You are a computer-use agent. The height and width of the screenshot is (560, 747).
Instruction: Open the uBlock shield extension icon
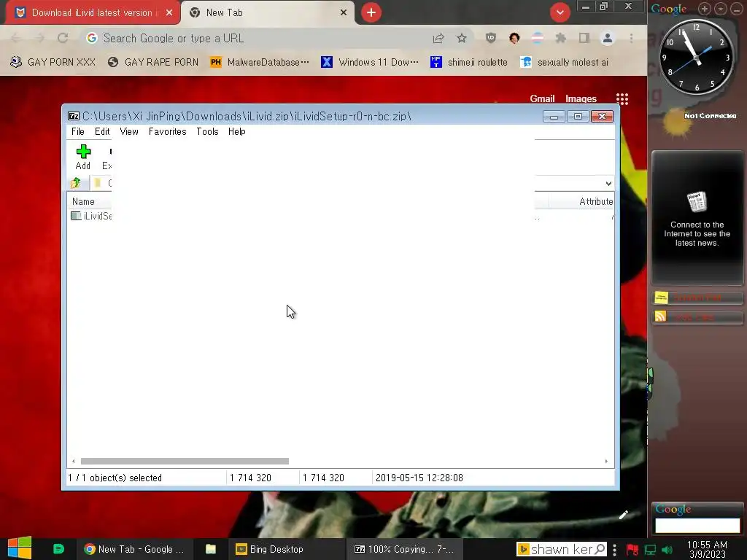click(491, 38)
